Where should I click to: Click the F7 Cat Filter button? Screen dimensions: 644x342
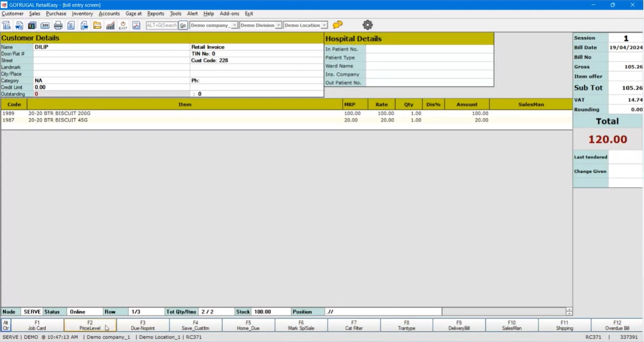[x=354, y=325]
